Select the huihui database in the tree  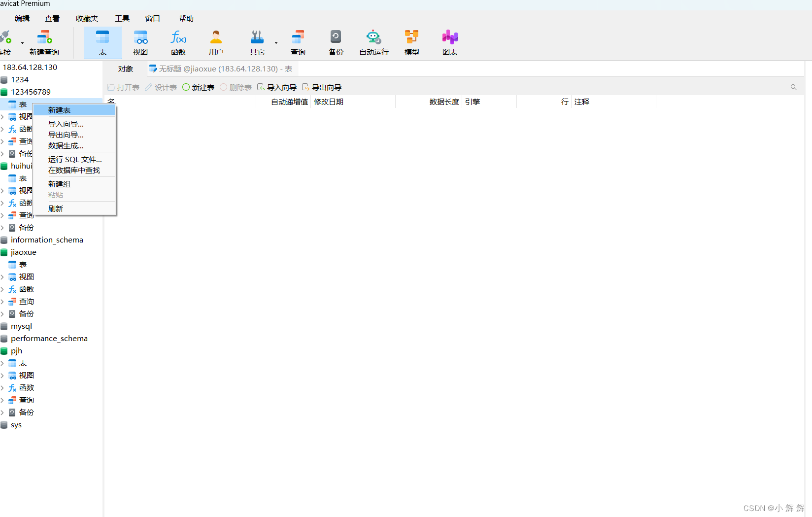(x=22, y=166)
